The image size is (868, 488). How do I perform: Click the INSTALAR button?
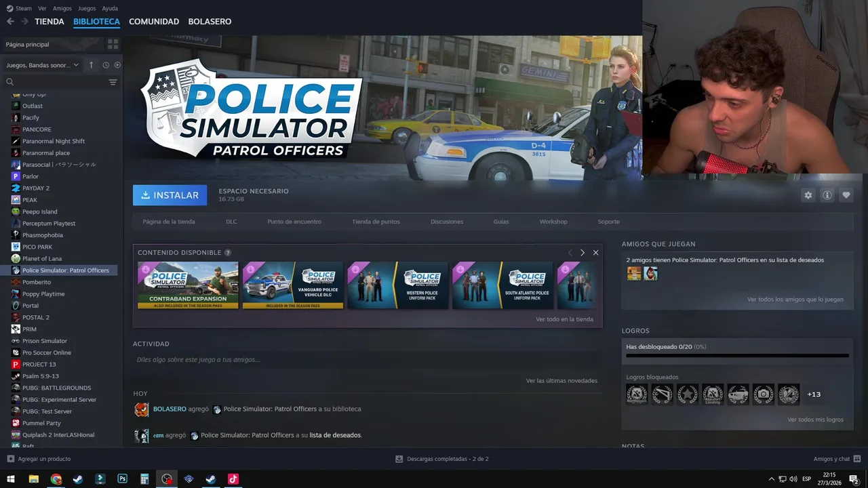point(170,195)
